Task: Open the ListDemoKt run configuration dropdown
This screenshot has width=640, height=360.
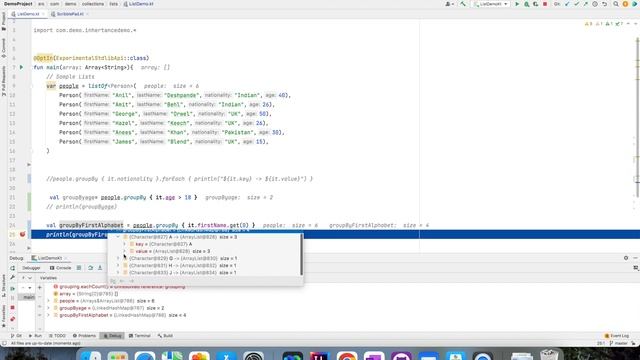Action: 491,4
